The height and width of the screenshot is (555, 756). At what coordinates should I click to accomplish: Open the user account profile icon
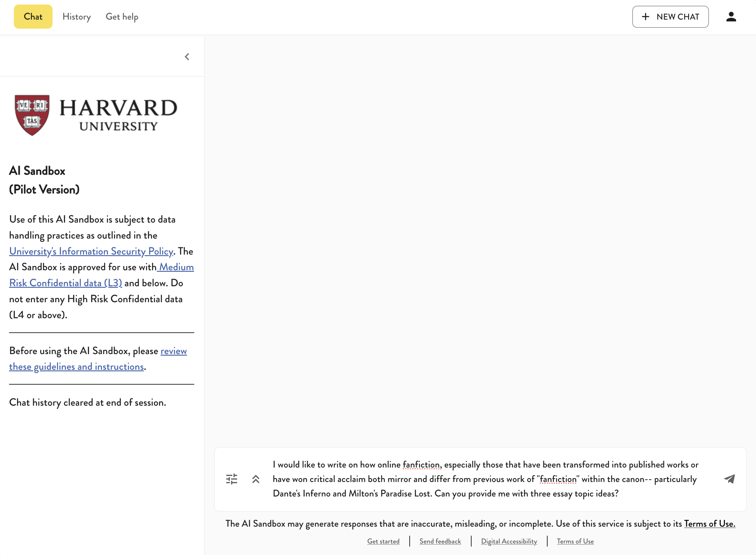731,17
